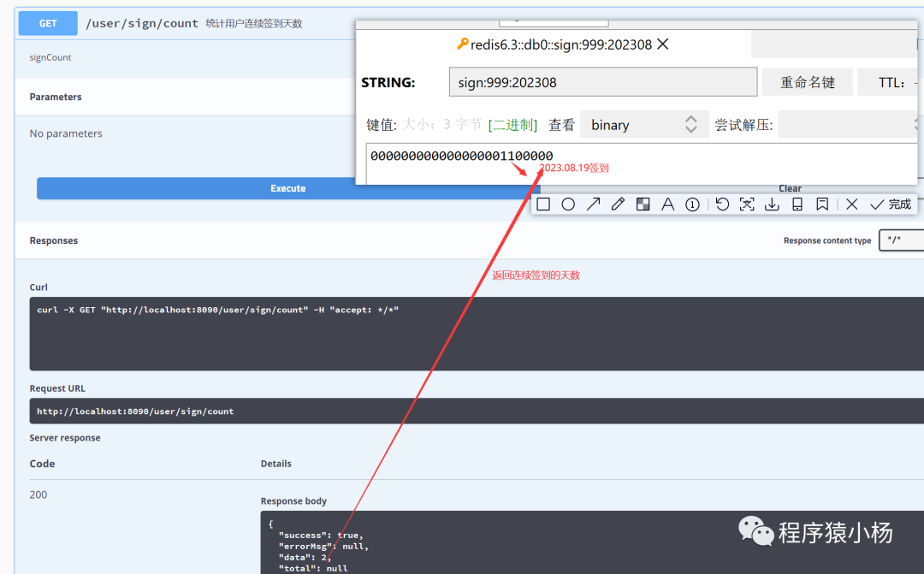Screen dimensions: 924x574
Task: Save screenshot with download icon
Action: [772, 204]
